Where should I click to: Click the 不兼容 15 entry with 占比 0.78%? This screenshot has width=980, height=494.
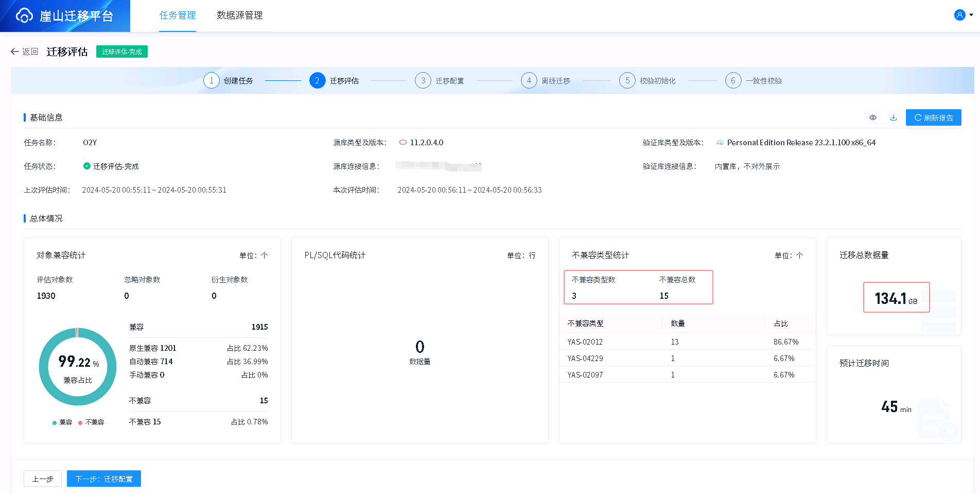click(x=198, y=421)
